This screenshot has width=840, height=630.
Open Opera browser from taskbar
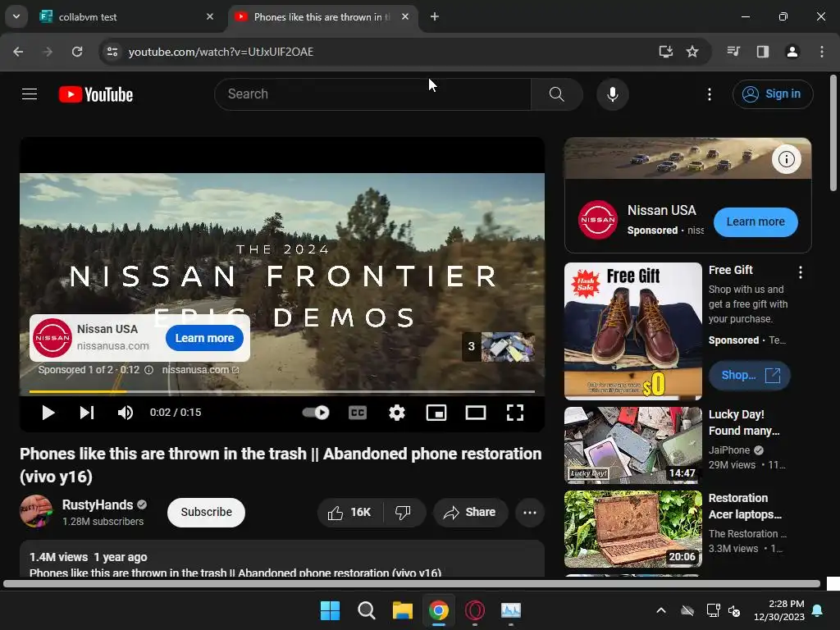click(x=475, y=610)
